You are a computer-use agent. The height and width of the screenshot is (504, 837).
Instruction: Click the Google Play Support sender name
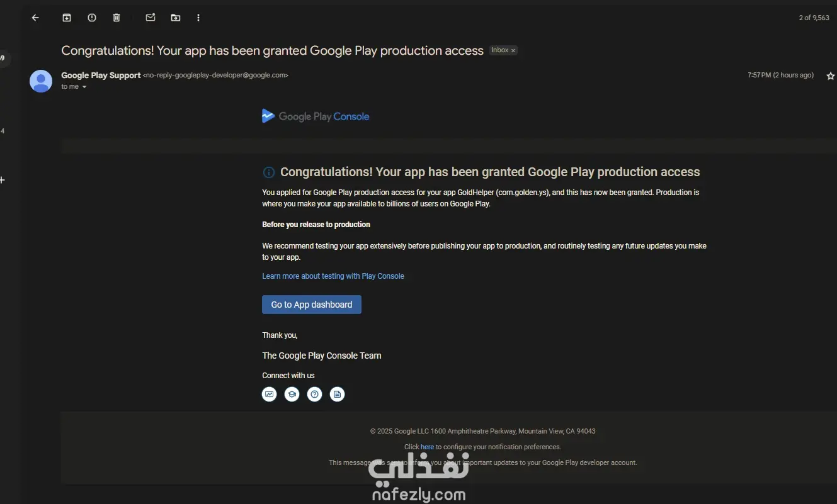coord(101,76)
